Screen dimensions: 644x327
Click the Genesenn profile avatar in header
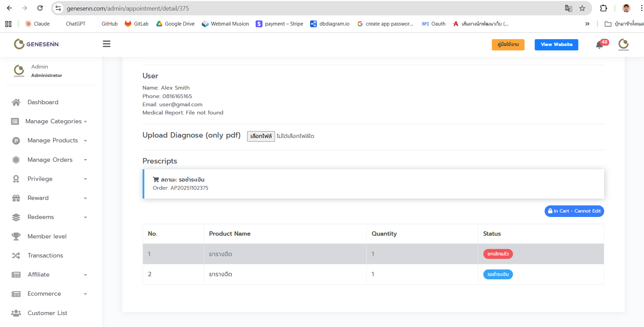pyautogui.click(x=623, y=44)
